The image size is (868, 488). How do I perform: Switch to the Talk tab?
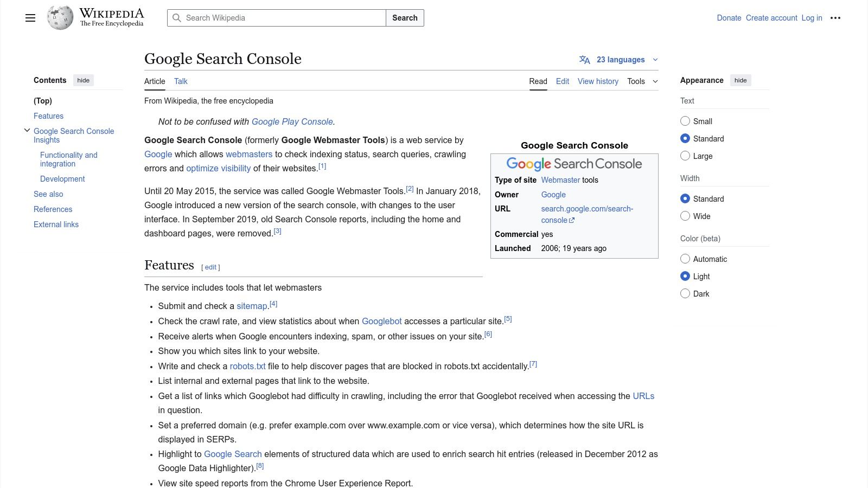pyautogui.click(x=181, y=81)
